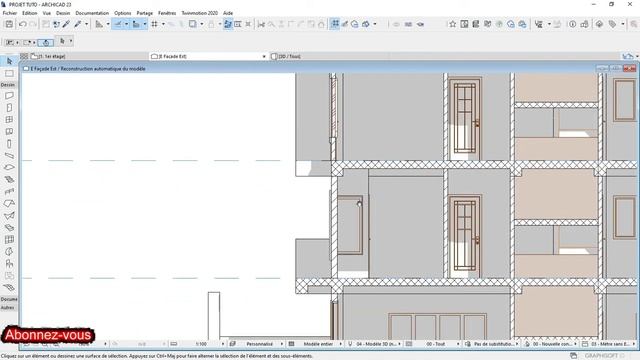Select the Arrow selection tool

[9, 61]
